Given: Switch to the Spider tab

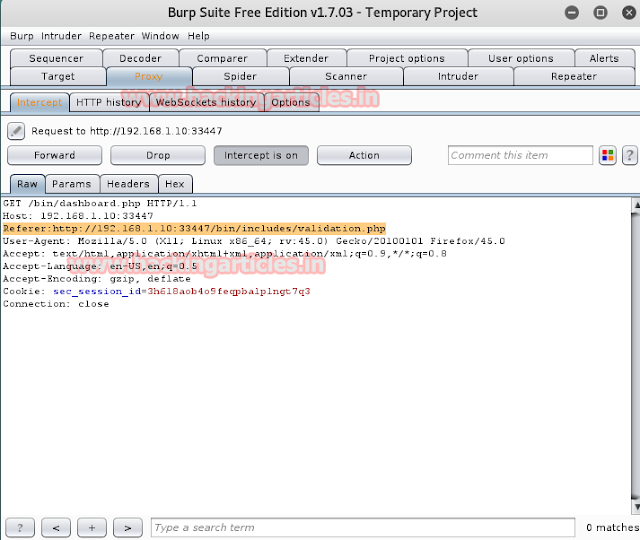Looking at the screenshot, I should point(240,76).
